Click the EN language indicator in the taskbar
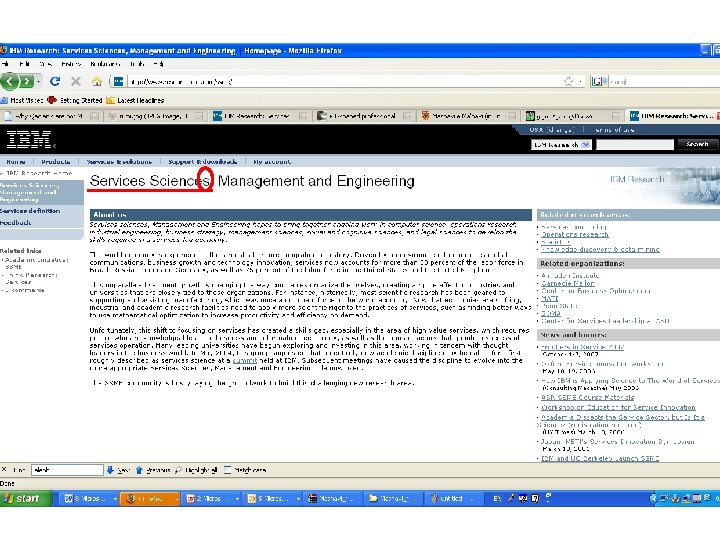 tap(497, 498)
